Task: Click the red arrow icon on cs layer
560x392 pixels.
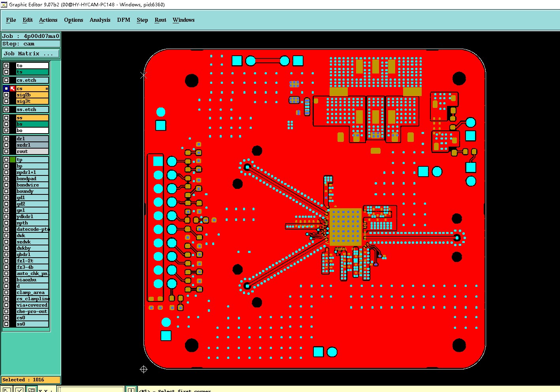Action: pos(13,89)
